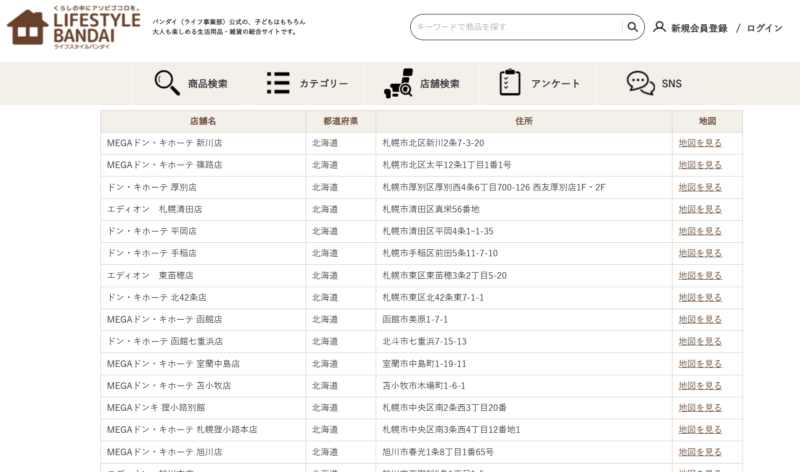The image size is (800, 472).
Task: Click the 新規会員登録 link
Action: (x=699, y=28)
